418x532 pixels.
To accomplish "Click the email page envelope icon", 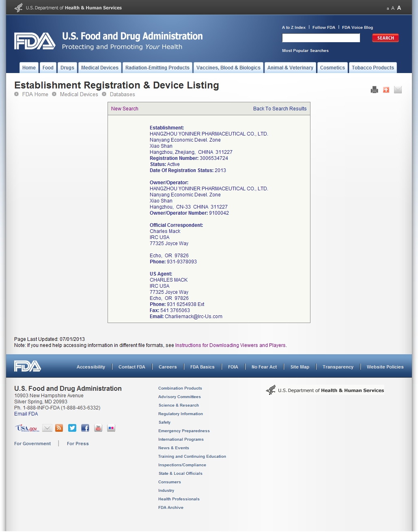I will pyautogui.click(x=398, y=90).
